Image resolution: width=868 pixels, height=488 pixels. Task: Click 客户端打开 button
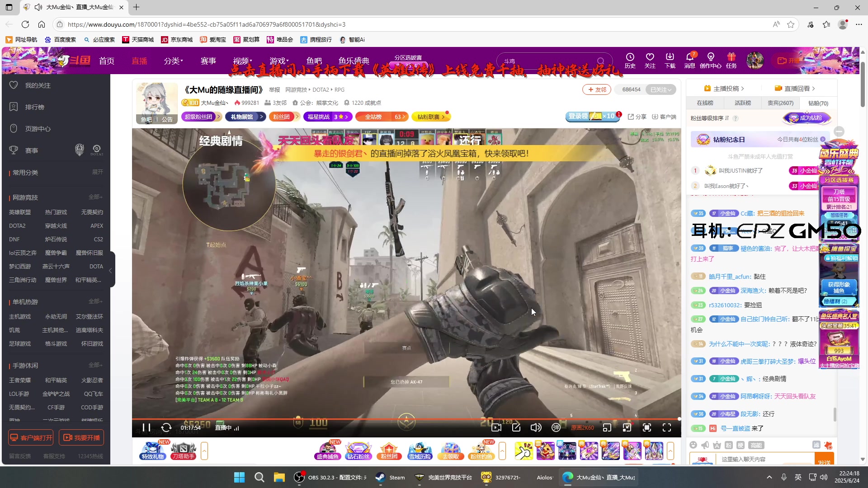tap(31, 437)
